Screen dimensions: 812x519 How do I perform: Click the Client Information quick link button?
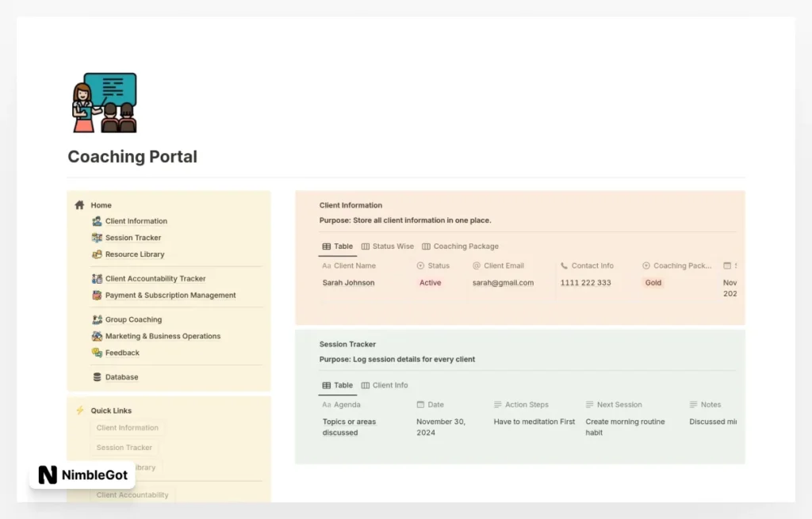click(128, 428)
